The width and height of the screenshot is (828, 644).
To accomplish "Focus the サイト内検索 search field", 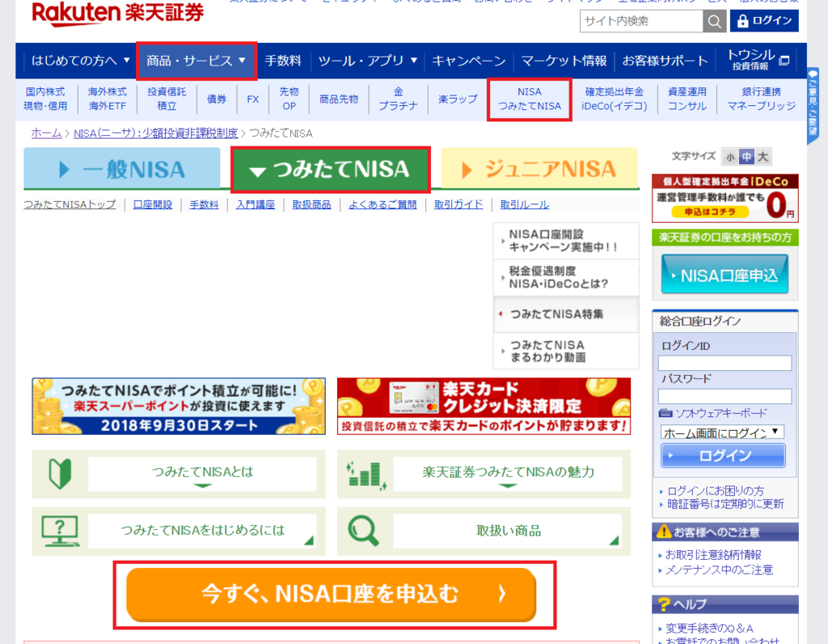I will tap(641, 21).
